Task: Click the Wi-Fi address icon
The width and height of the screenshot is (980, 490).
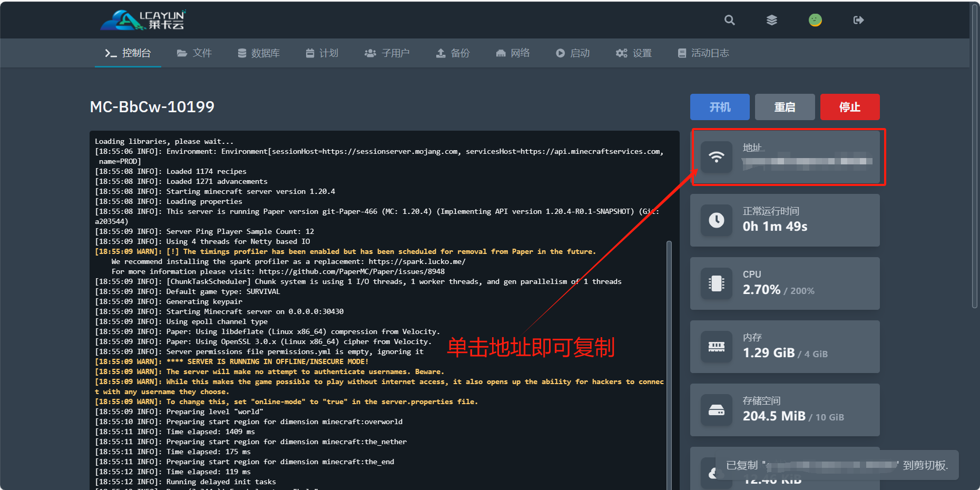Action: [x=716, y=157]
